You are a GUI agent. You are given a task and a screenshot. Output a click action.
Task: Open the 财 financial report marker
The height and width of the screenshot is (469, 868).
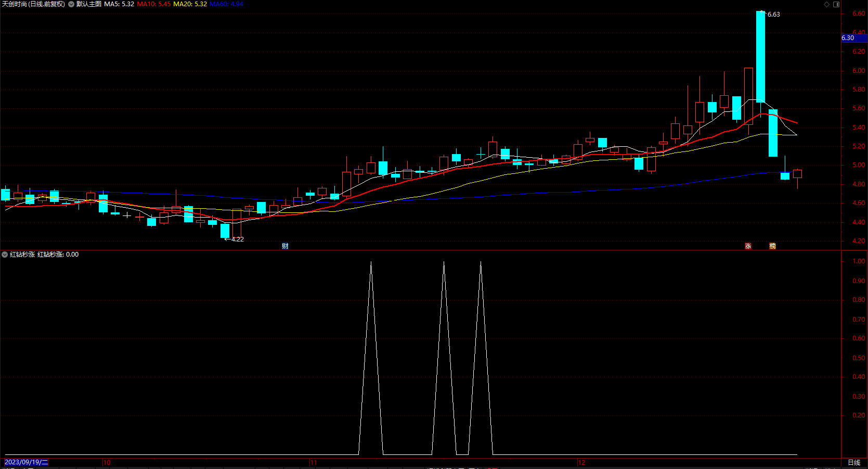[285, 246]
